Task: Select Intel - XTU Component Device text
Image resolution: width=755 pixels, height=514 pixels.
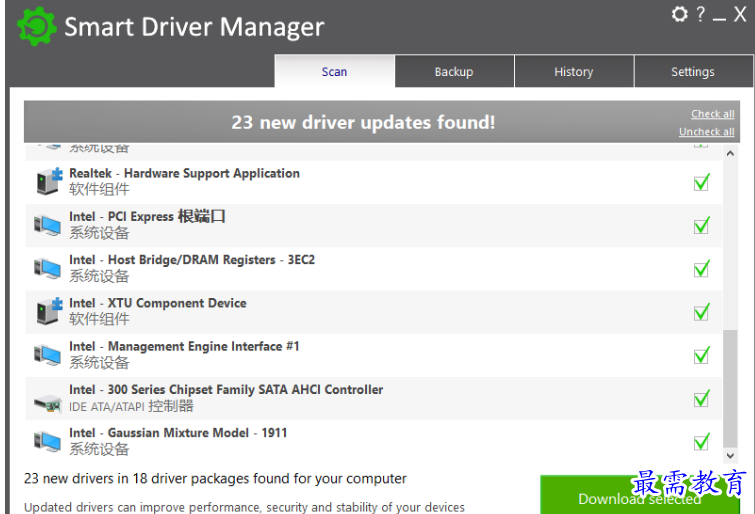Action: [x=158, y=303]
